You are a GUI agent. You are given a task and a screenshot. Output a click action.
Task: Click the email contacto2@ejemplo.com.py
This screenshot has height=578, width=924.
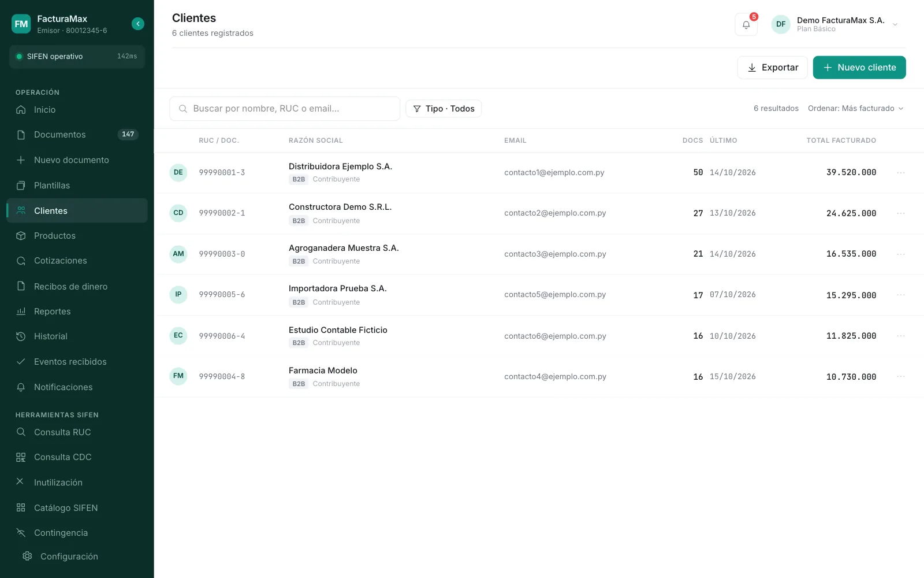coord(555,213)
